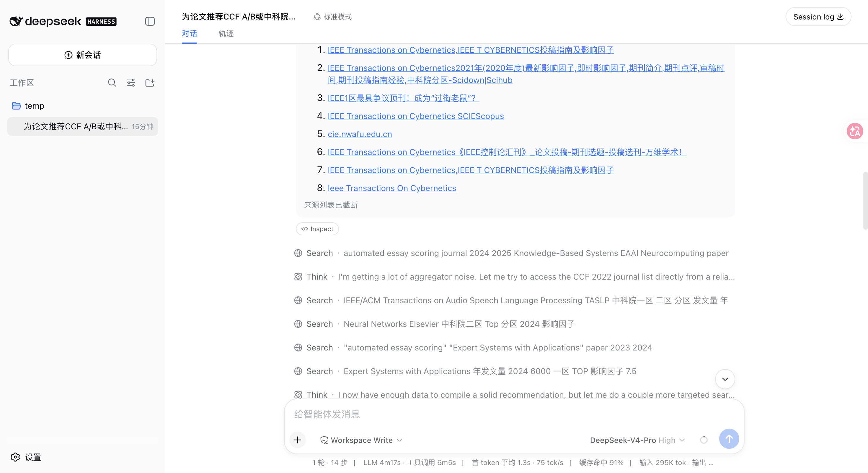
Task: Collapse the sidebar panel icon
Action: click(x=150, y=22)
